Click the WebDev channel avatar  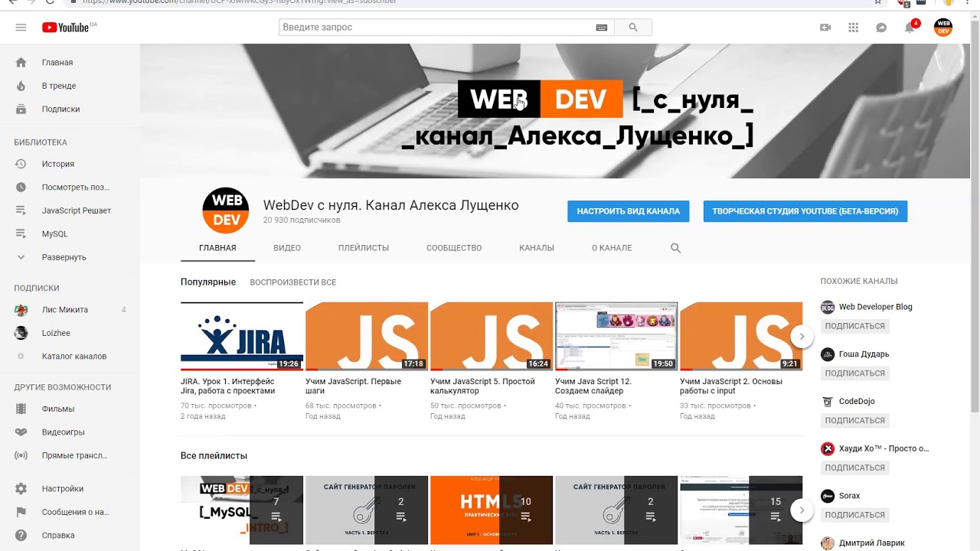(x=226, y=210)
